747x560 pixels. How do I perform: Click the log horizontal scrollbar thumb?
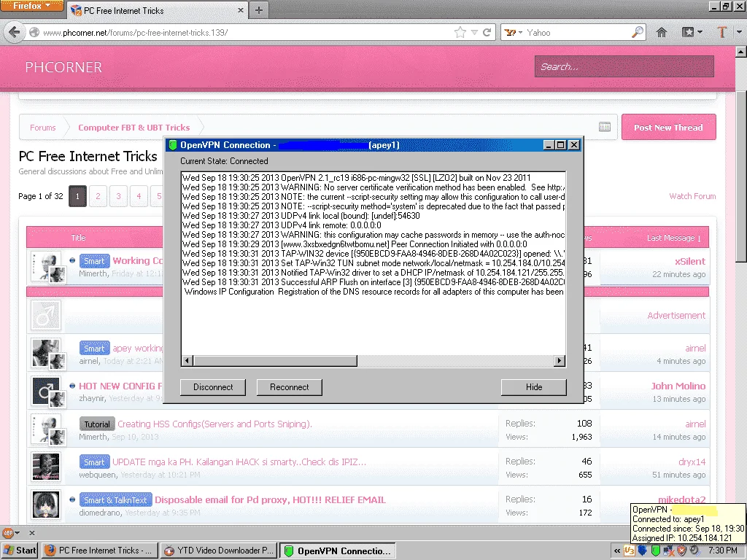(x=275, y=360)
